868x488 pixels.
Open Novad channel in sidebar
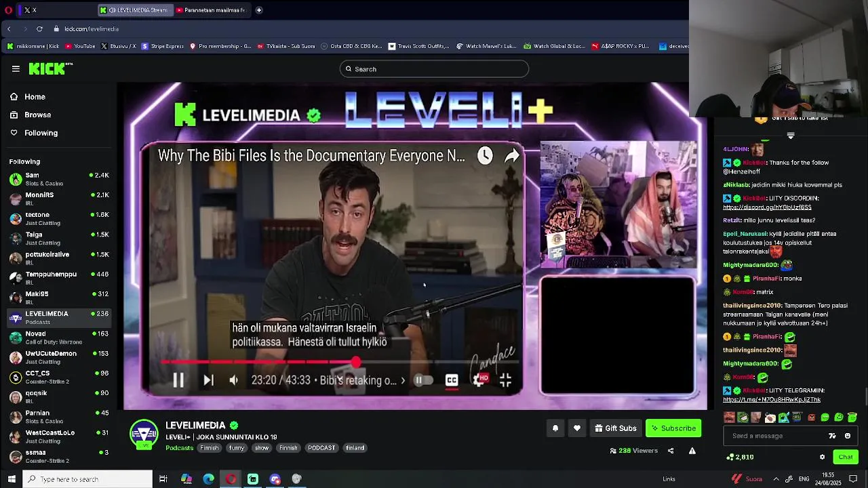[59, 338]
